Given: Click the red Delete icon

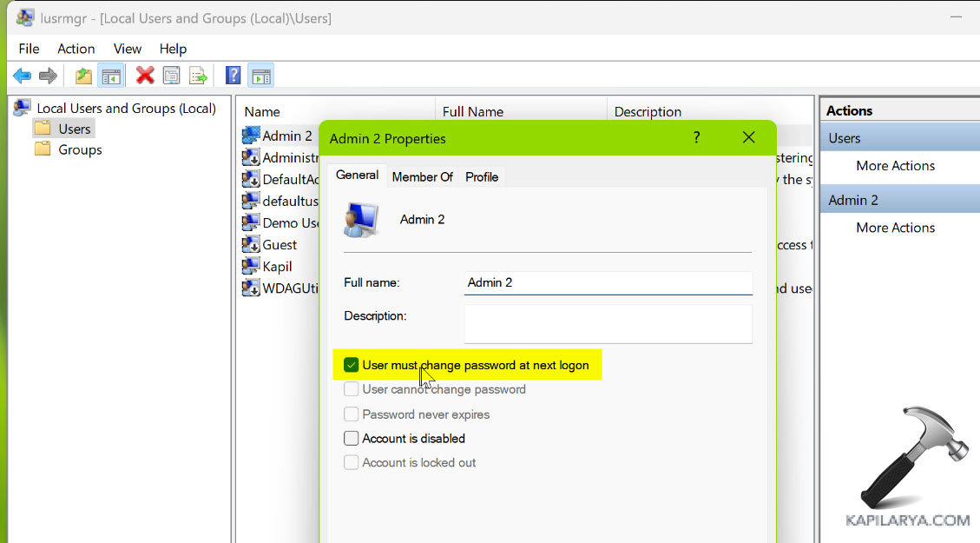Looking at the screenshot, I should coord(145,76).
